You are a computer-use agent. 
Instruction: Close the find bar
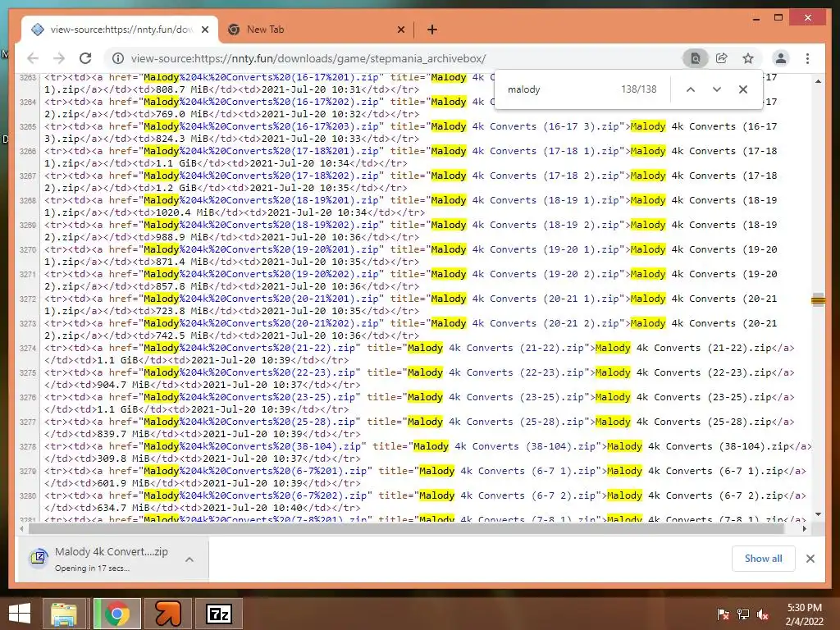pyautogui.click(x=742, y=89)
